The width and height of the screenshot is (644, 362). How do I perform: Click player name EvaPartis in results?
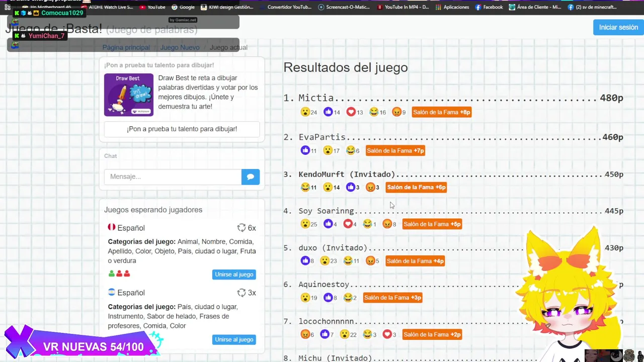(322, 137)
